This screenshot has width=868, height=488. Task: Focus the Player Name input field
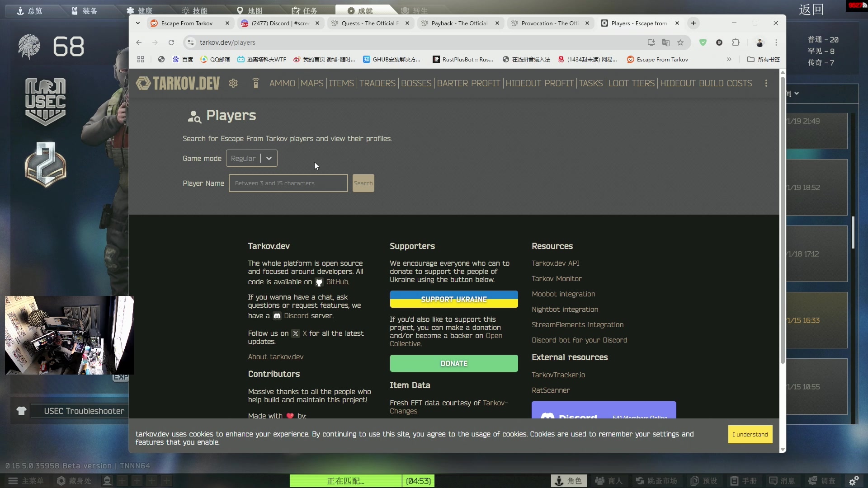(288, 183)
